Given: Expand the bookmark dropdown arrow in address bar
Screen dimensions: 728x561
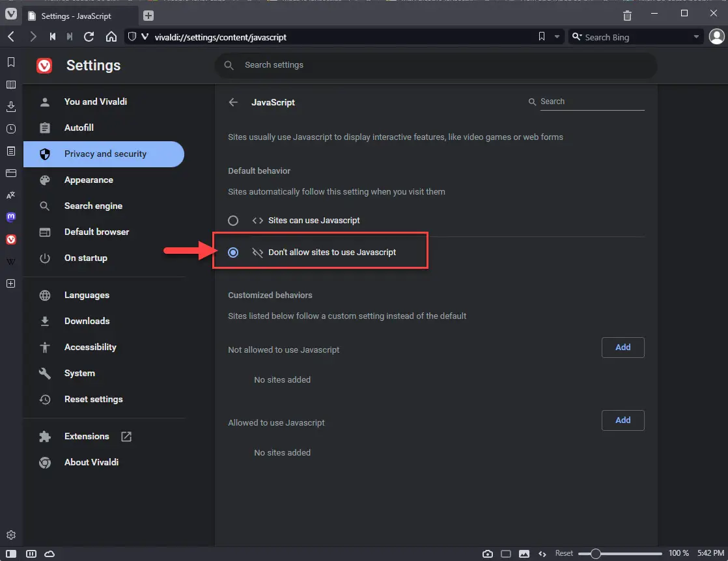Looking at the screenshot, I should [557, 36].
